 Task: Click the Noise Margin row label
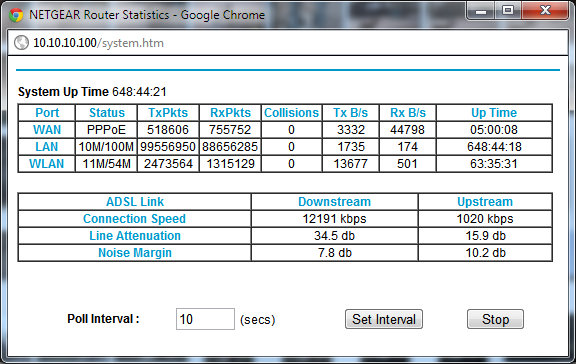point(135,253)
